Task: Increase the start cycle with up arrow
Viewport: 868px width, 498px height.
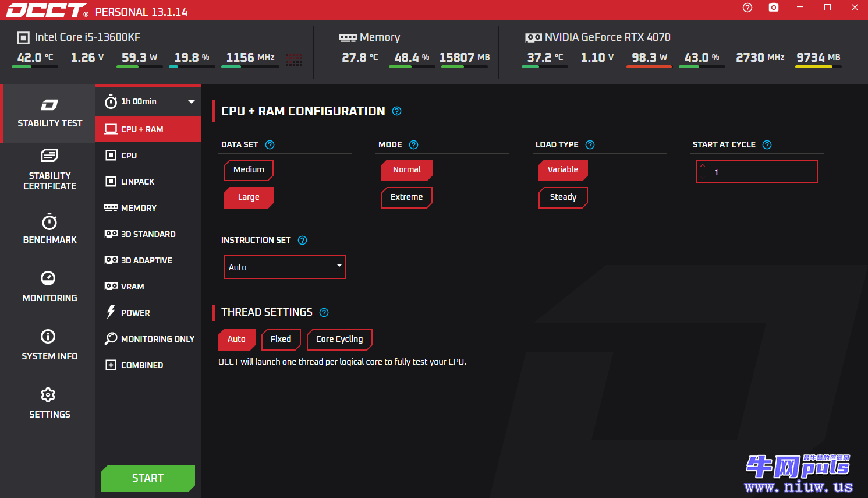Action: click(703, 166)
